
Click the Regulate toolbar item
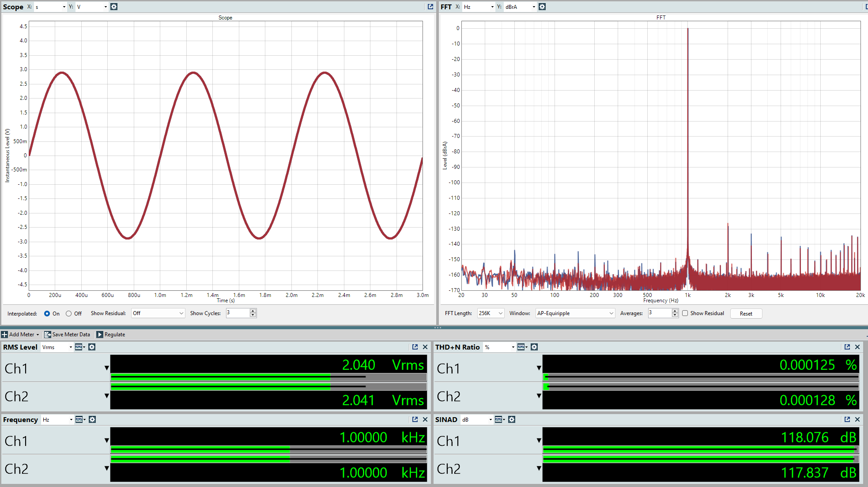tap(111, 335)
